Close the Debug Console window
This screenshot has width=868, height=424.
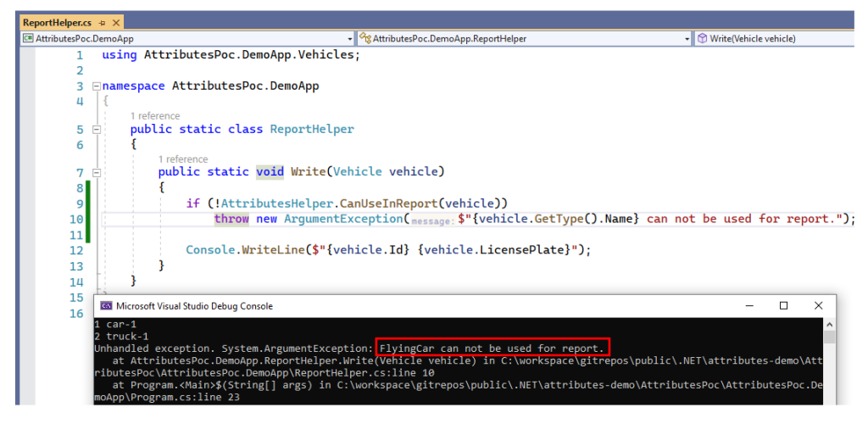click(x=818, y=305)
